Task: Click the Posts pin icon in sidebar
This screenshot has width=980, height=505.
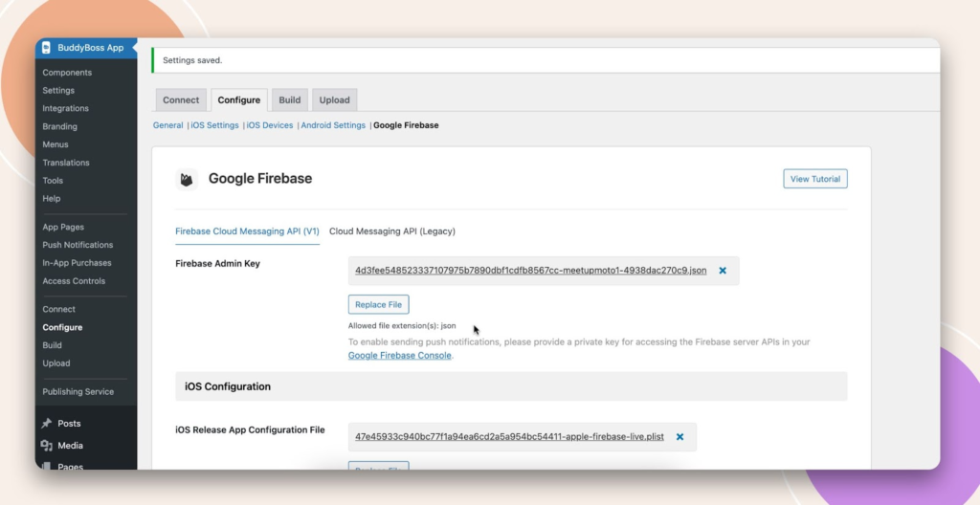Action: [x=47, y=424]
